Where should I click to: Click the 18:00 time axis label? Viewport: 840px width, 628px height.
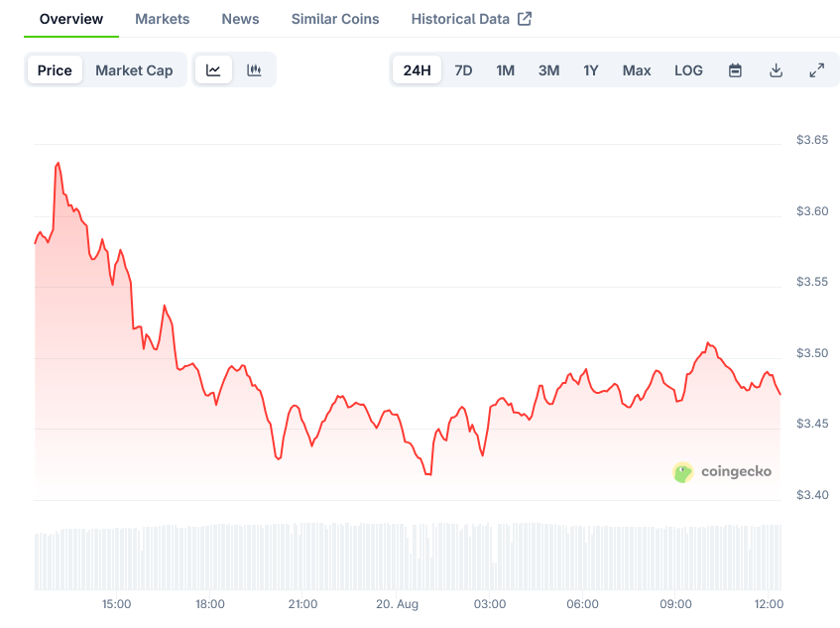210,604
